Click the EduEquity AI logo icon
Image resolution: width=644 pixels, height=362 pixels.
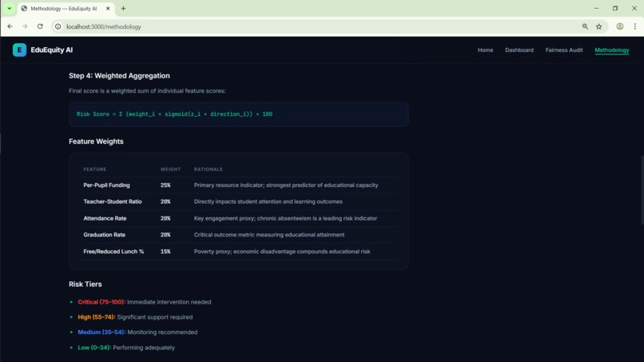(x=19, y=50)
